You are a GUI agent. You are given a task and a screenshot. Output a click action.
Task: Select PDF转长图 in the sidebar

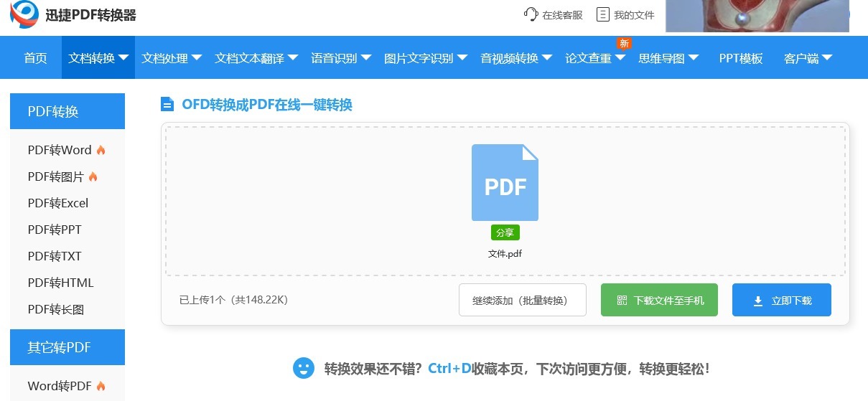point(56,309)
